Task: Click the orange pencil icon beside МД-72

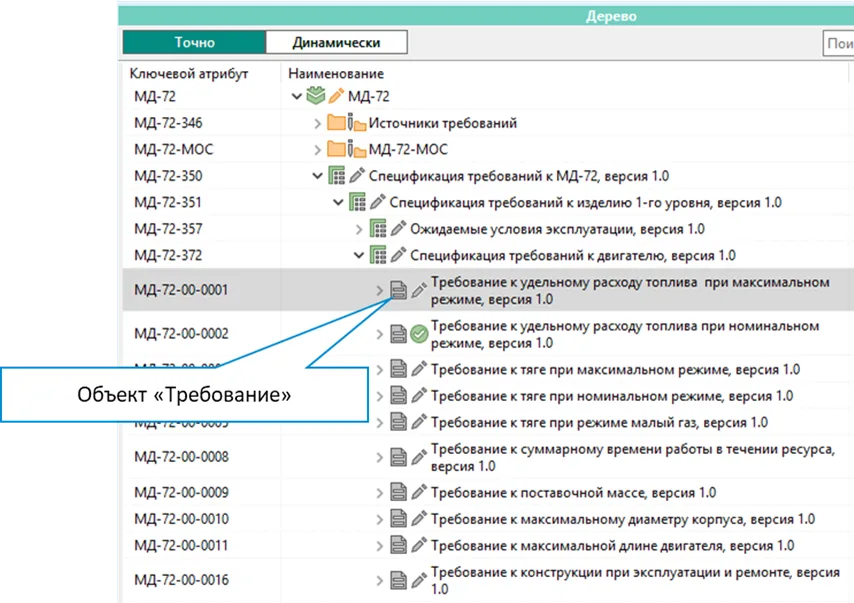Action: pos(336,96)
